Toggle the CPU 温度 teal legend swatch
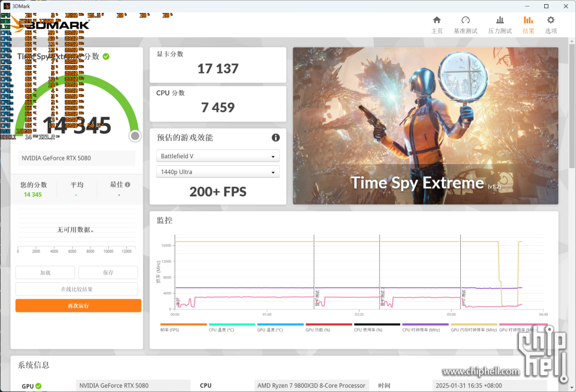The width and height of the screenshot is (576, 392). click(232, 324)
